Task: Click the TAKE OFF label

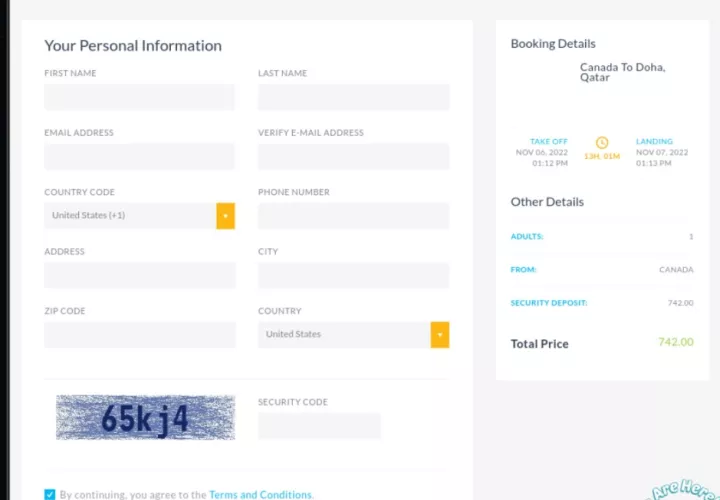Action: [x=549, y=141]
